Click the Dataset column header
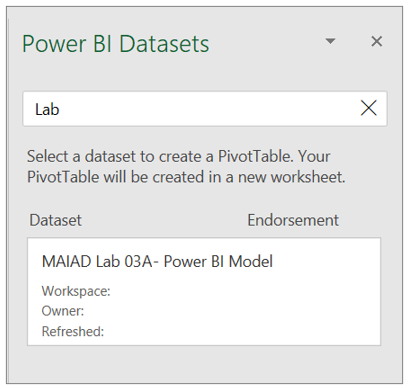Image resolution: width=408 pixels, height=389 pixels. (55, 220)
